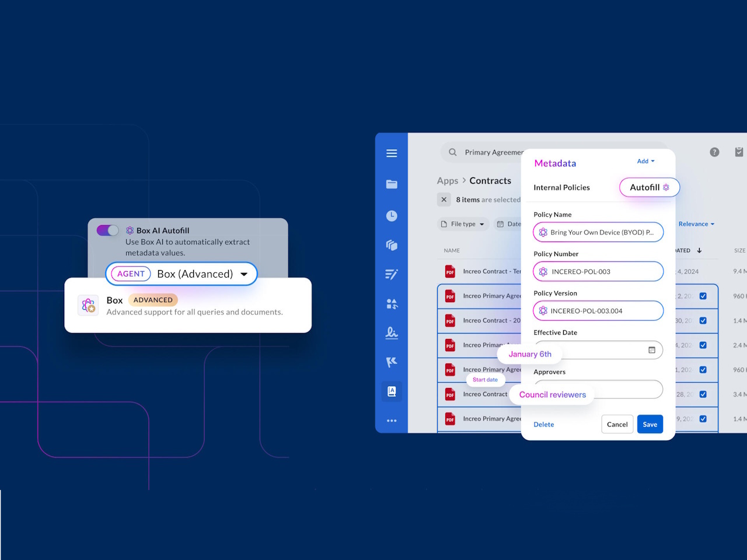
Task: Open the signature icon in the sidebar
Action: coord(392,332)
